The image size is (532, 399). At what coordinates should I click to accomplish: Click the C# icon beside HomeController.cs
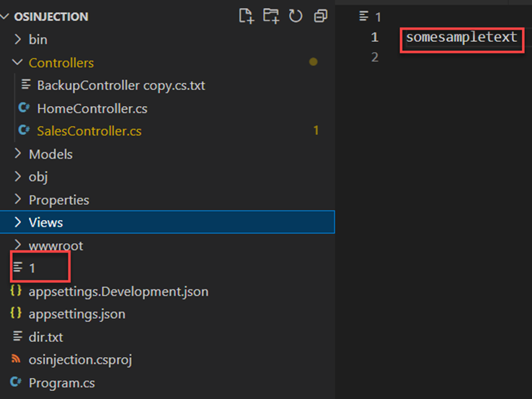[24, 108]
